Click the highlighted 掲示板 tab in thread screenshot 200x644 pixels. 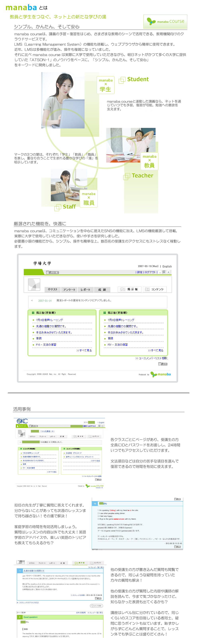point(80,563)
